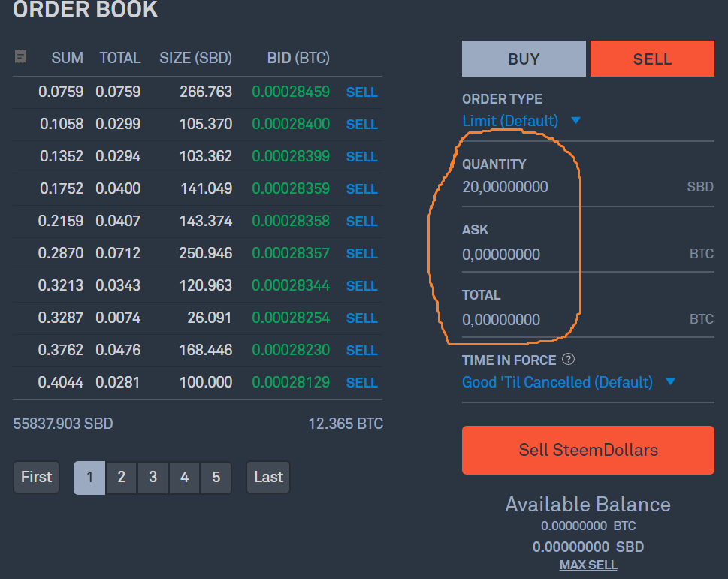The image size is (728, 579).
Task: Select bid price 0.00028459
Action: coord(291,92)
